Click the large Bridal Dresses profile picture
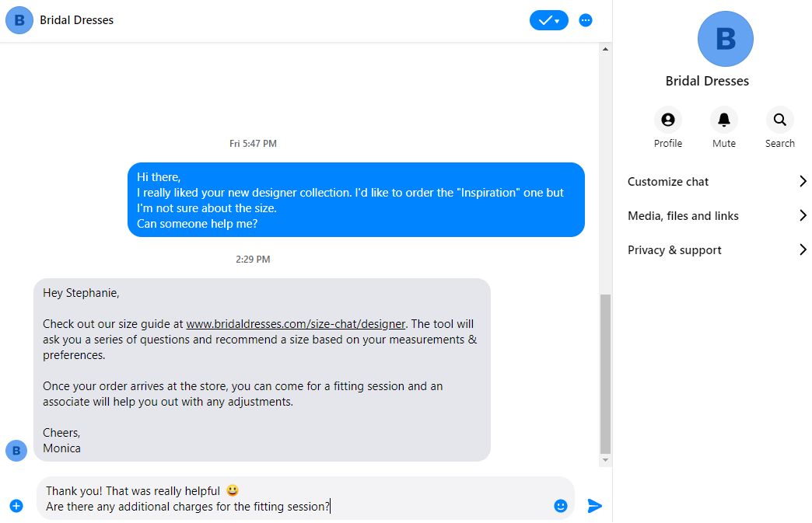This screenshot has width=812, height=523. pyautogui.click(x=725, y=39)
